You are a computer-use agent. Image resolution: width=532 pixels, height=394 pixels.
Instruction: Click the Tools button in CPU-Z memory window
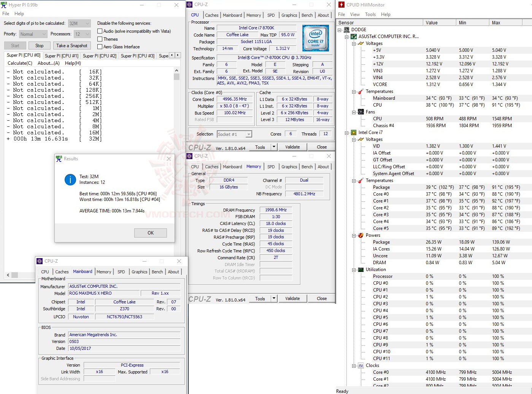tap(260, 298)
